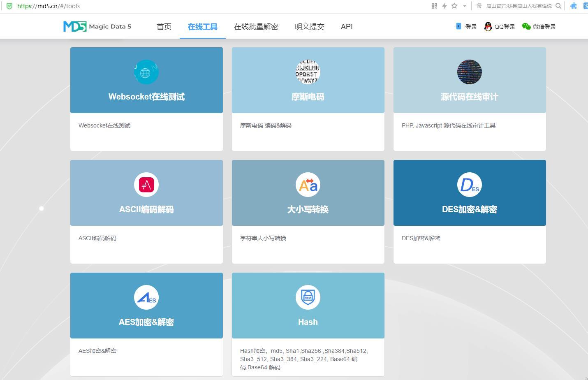This screenshot has height=380, width=588.
Task: Sign in using 微信登录
Action: [x=539, y=27]
